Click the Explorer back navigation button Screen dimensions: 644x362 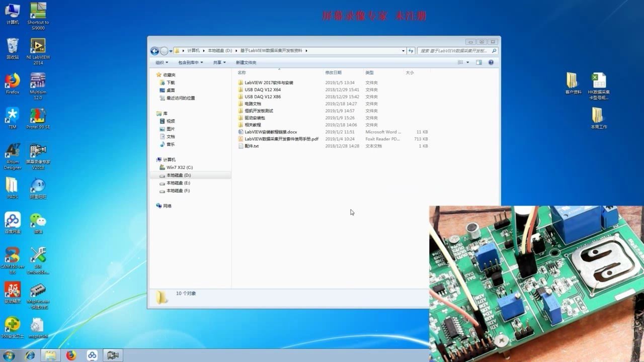click(x=154, y=51)
